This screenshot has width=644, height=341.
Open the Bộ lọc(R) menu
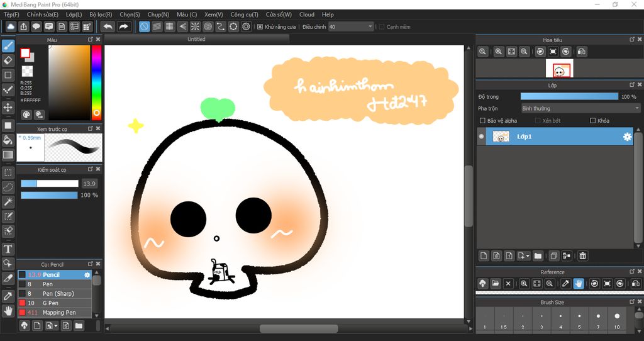point(101,14)
